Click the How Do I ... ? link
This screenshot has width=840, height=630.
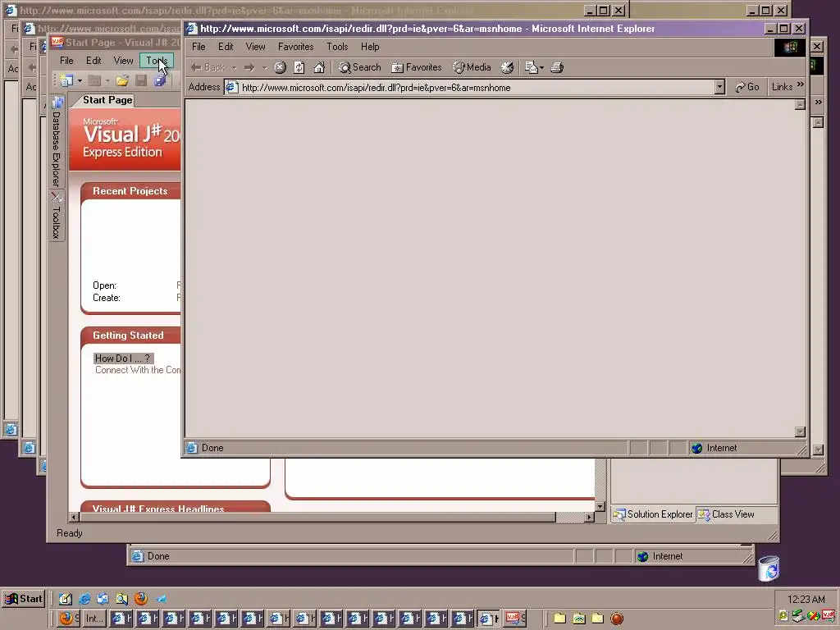coord(123,358)
